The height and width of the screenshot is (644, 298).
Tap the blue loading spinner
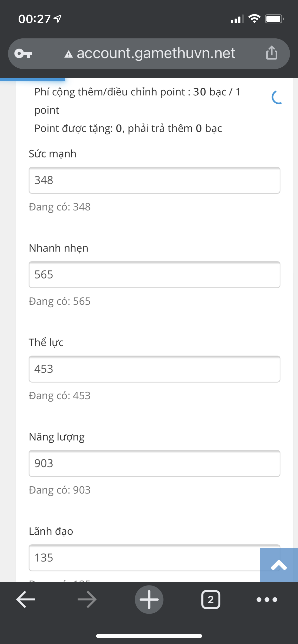(x=277, y=97)
